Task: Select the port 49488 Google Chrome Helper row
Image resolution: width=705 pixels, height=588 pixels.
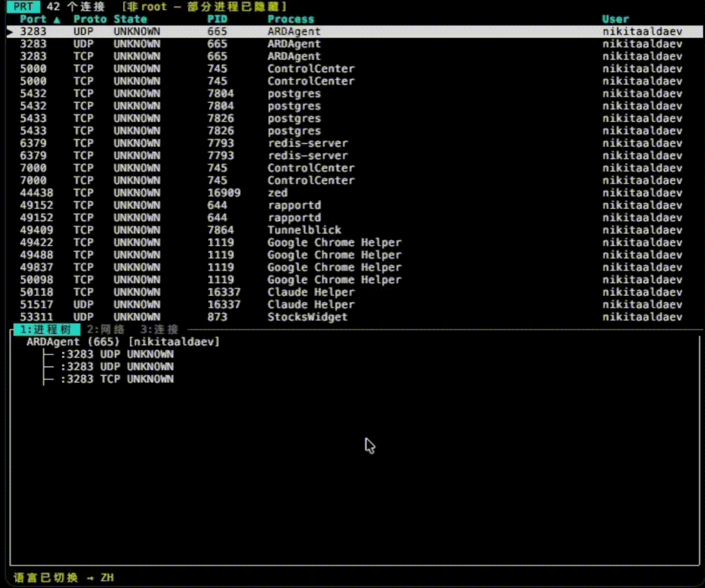Action: point(355,255)
